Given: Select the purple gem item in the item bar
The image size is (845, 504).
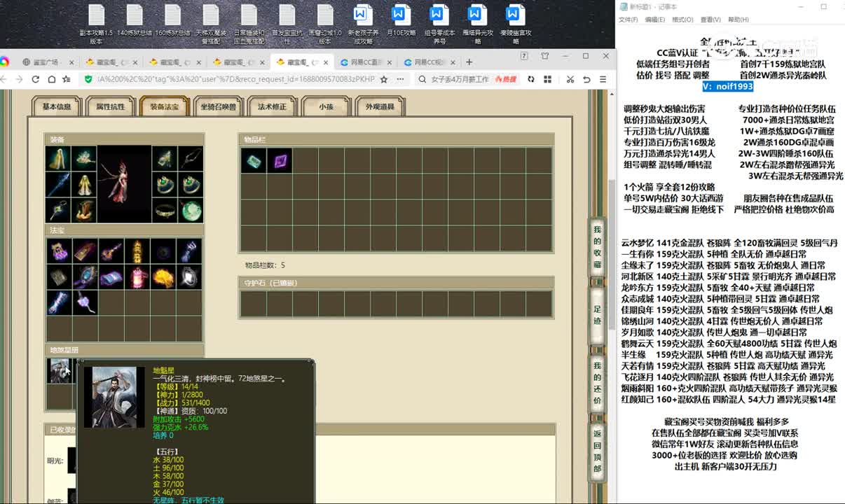Looking at the screenshot, I should [x=280, y=160].
